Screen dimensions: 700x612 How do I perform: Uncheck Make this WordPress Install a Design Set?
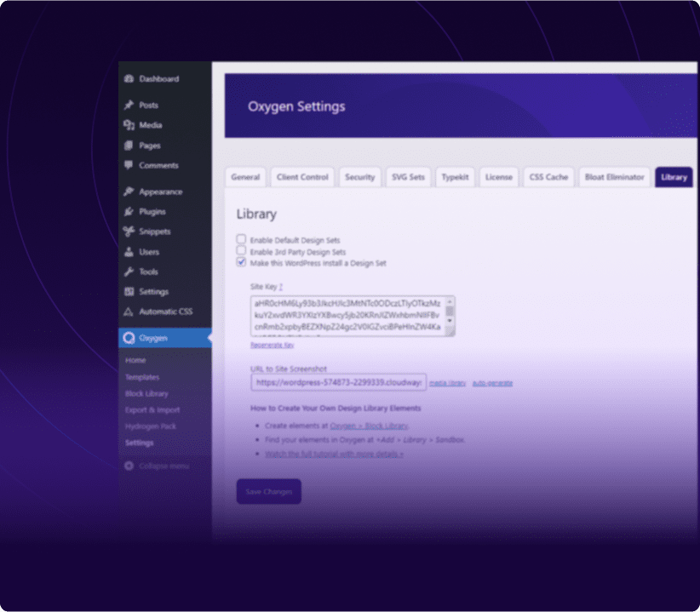241,262
